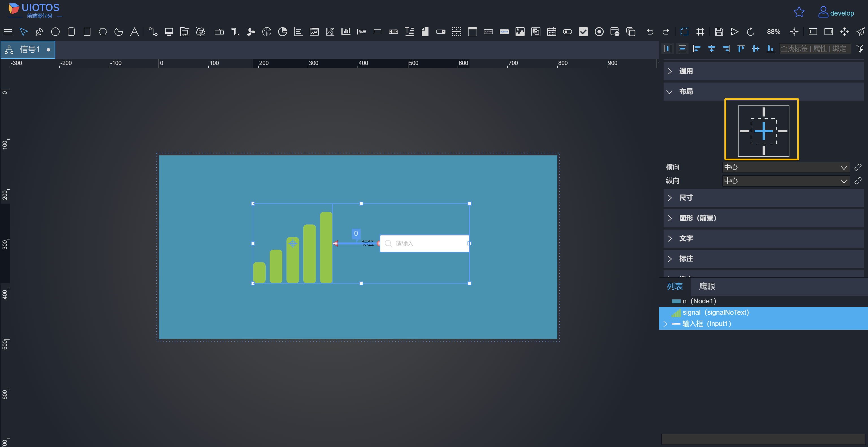The width and height of the screenshot is (868, 447).
Task: Insert a line chart panel component
Action: [x=314, y=32]
